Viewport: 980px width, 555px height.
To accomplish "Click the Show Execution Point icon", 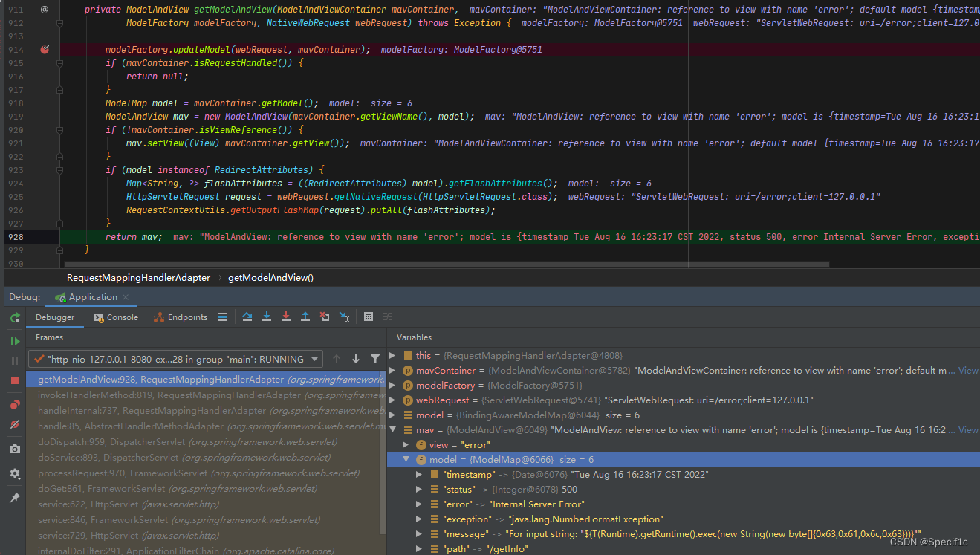I will pos(223,317).
